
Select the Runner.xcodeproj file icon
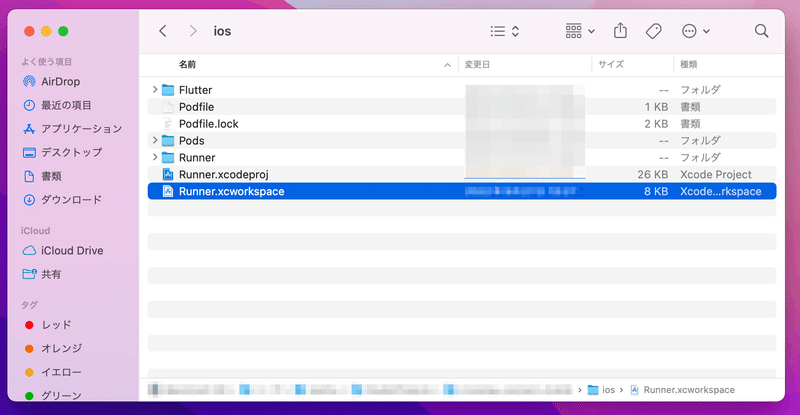click(168, 174)
